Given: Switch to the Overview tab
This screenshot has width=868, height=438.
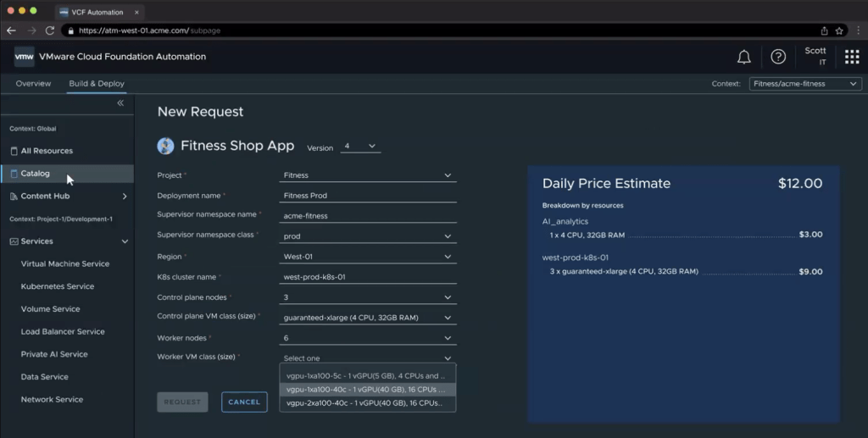Looking at the screenshot, I should click(33, 84).
